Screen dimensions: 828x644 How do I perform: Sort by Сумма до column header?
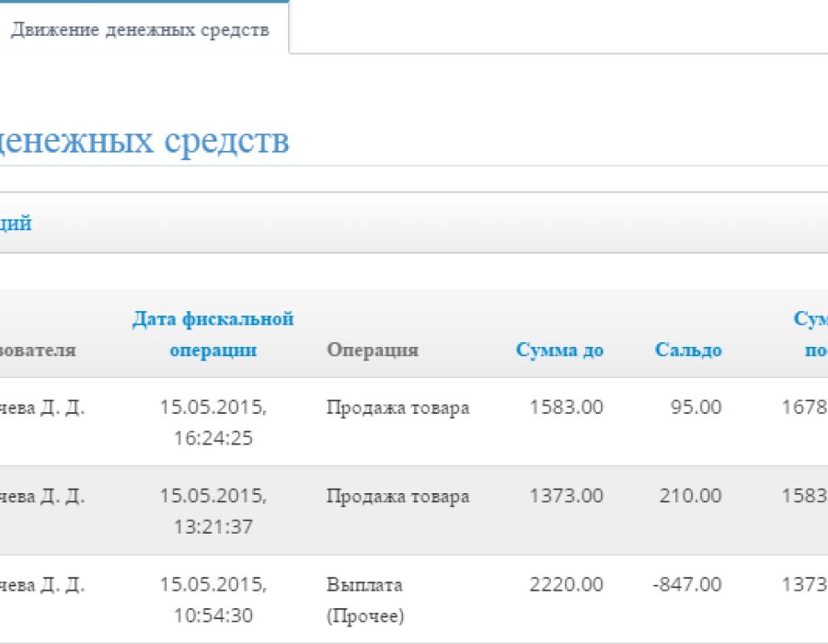pyautogui.click(x=559, y=350)
